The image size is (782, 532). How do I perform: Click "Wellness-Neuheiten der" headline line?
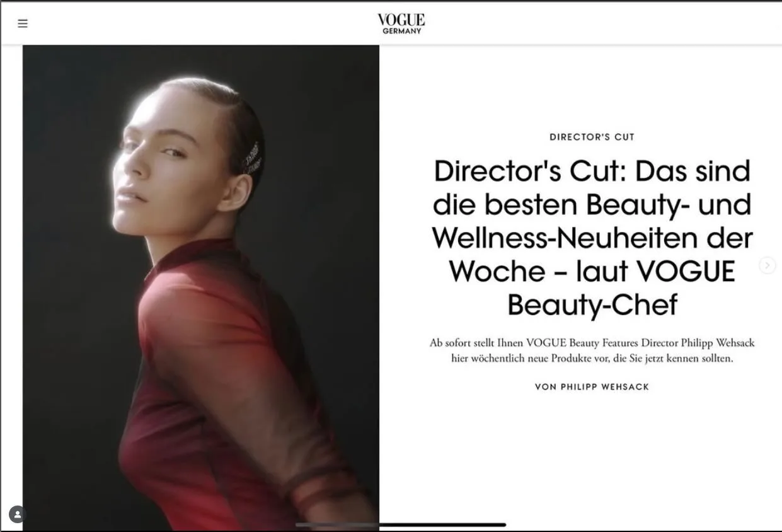pos(592,238)
